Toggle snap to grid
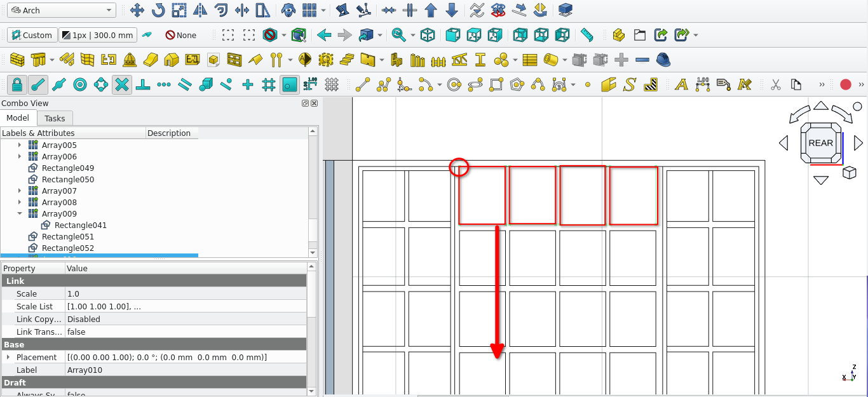 [x=268, y=84]
